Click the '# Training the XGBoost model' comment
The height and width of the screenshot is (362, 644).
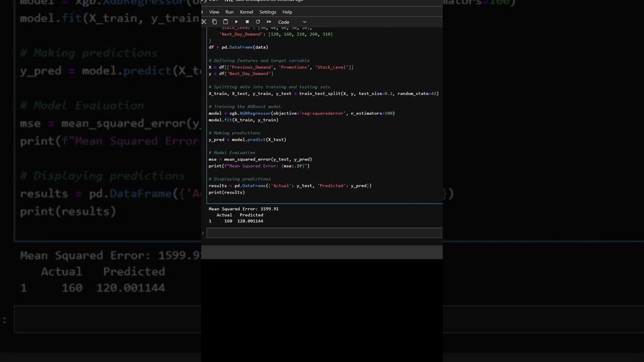[x=245, y=107]
